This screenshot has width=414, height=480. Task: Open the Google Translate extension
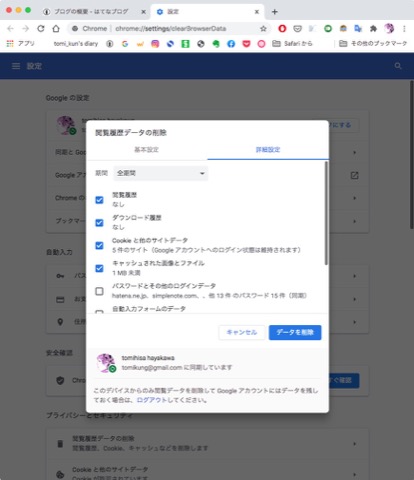(x=358, y=29)
